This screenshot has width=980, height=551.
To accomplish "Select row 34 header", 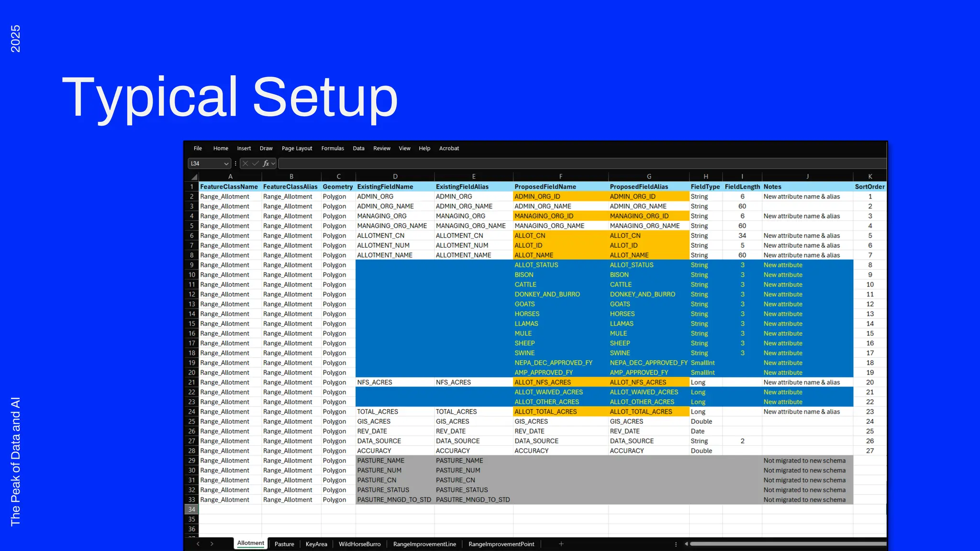I will click(x=191, y=509).
